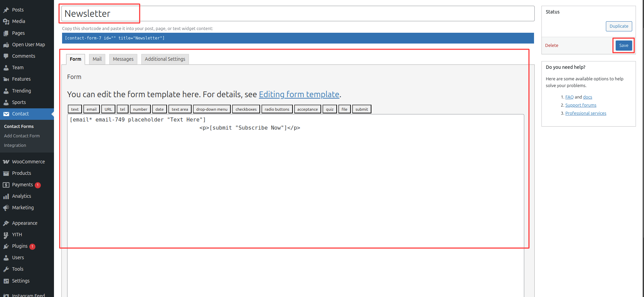The width and height of the screenshot is (644, 297).
Task: Switch to the Form tab
Action: pos(76,59)
